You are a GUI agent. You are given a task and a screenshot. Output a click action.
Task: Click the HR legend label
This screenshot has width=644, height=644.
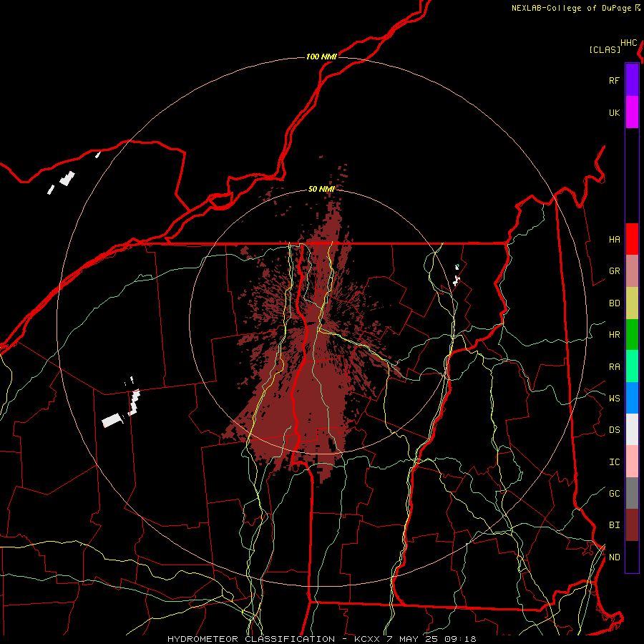pyautogui.click(x=614, y=335)
